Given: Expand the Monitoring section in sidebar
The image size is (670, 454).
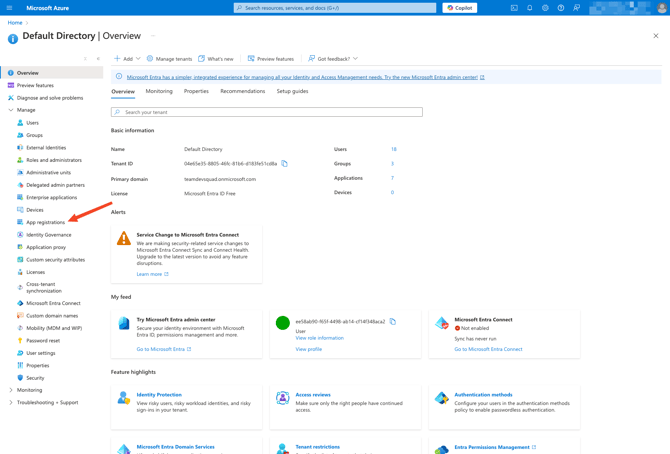Looking at the screenshot, I should click(x=11, y=390).
